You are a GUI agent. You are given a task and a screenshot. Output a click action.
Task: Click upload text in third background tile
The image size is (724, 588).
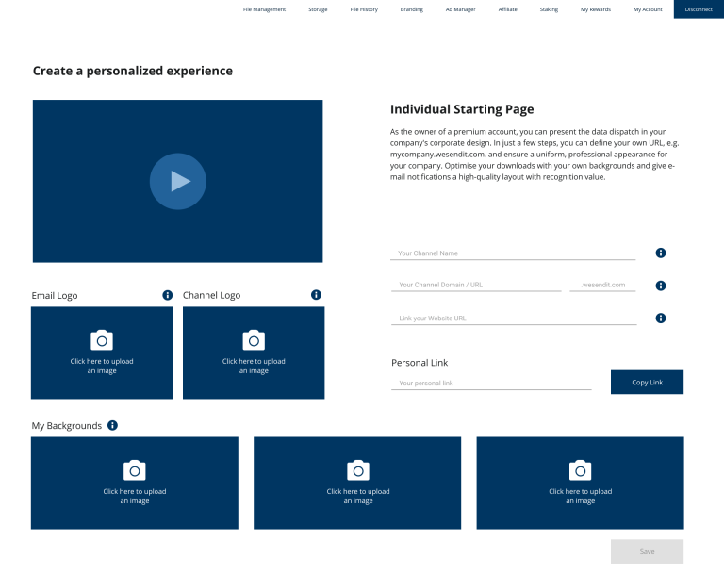pyautogui.click(x=580, y=497)
